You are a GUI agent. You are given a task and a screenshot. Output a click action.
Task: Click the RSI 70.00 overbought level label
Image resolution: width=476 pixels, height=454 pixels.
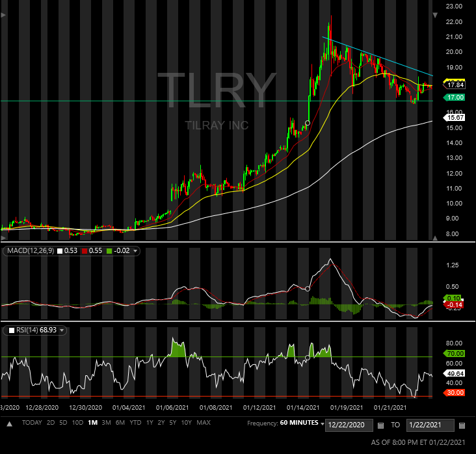454,353
